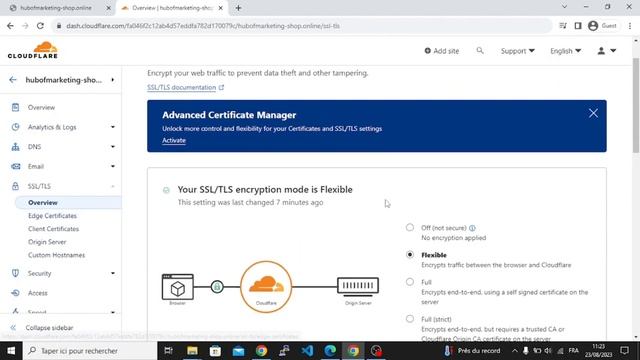Image resolution: width=640 pixels, height=360 pixels.
Task: Open Mail app from taskbar
Action: (238, 351)
